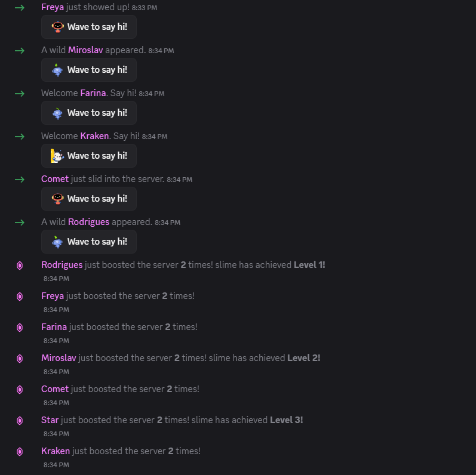Click the boost gem icon beside Miroslav's boost
The image size is (476, 475).
click(20, 359)
